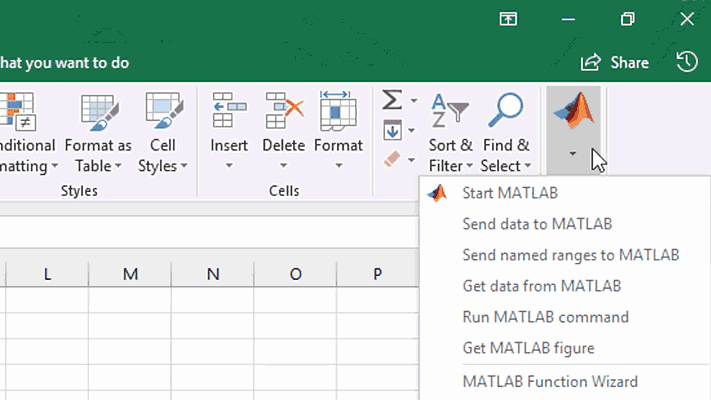This screenshot has height=400, width=711.
Task: Open the Ribbon Display Options button
Action: [x=509, y=18]
